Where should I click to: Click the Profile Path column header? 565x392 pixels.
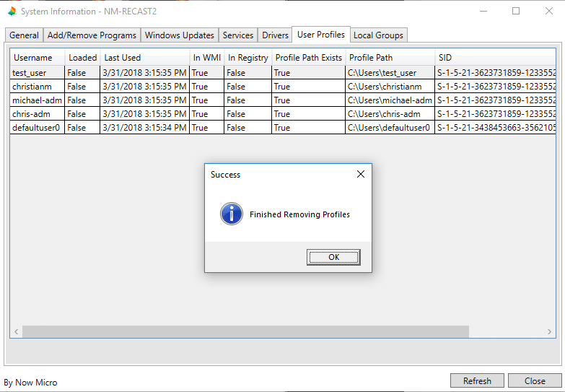pyautogui.click(x=371, y=58)
